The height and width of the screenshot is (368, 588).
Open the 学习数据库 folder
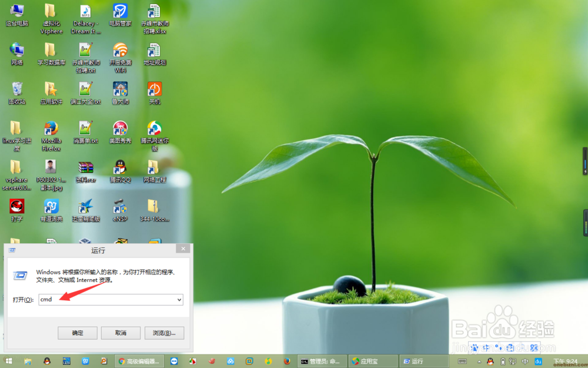[x=51, y=54]
